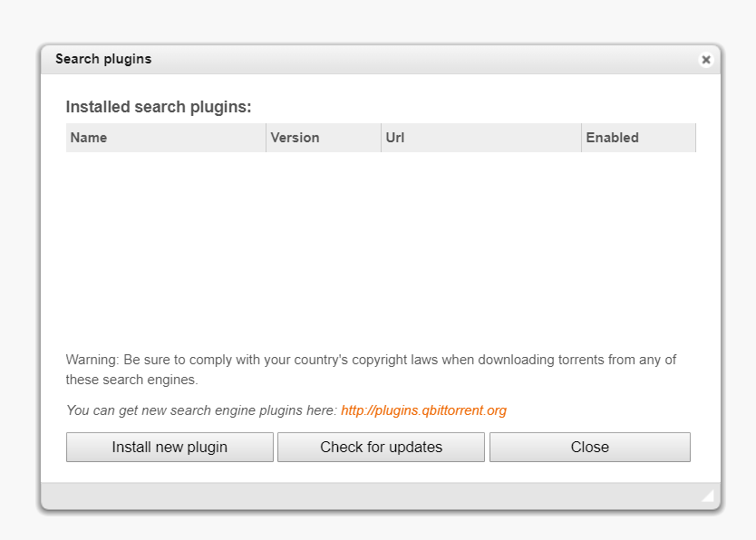
Task: Click the resize handle in dialog corner
Action: tap(708, 497)
